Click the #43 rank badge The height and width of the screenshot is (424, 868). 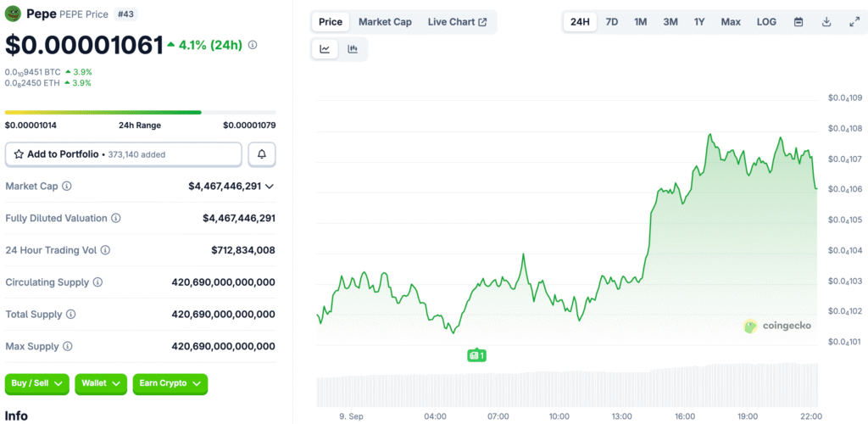pos(125,14)
